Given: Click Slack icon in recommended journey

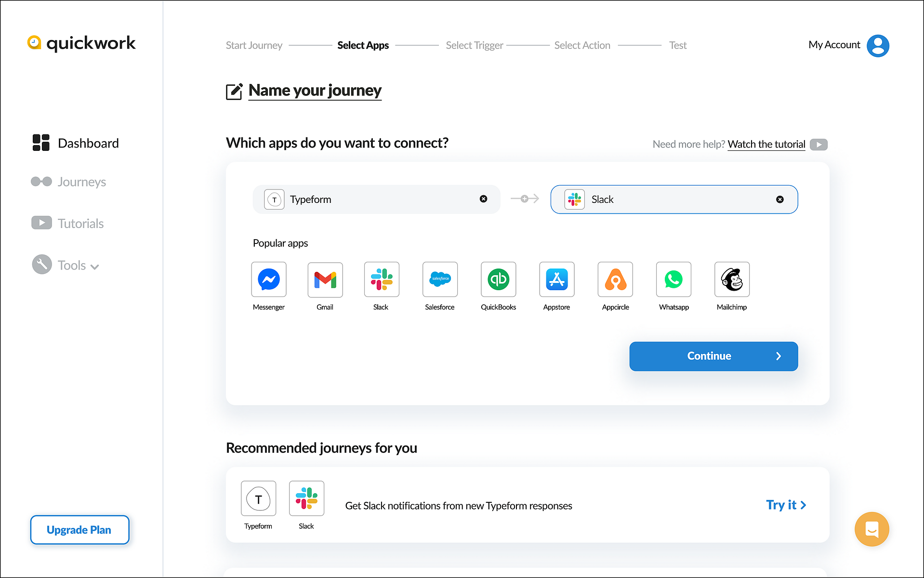Looking at the screenshot, I should (306, 498).
